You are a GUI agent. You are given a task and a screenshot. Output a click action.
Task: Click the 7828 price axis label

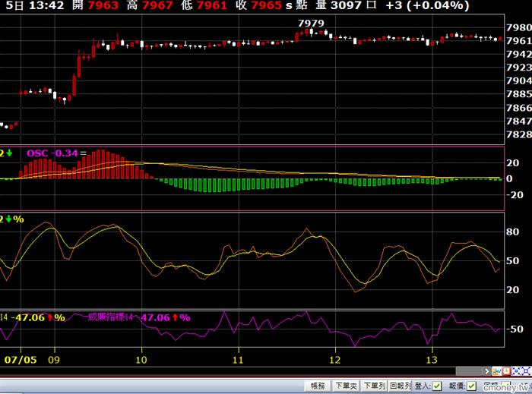click(x=519, y=134)
